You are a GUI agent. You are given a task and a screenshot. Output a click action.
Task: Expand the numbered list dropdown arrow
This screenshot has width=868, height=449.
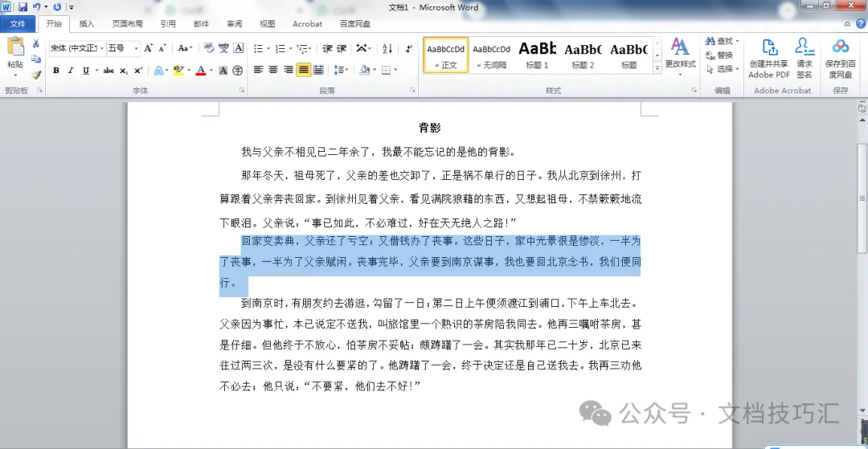(x=290, y=49)
